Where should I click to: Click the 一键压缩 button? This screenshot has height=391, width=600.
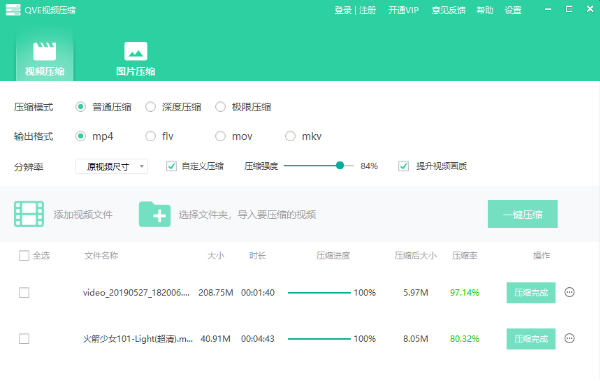(523, 214)
